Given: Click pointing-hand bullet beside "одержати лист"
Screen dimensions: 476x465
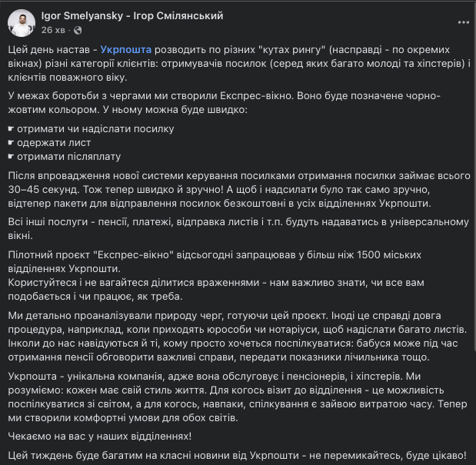Looking at the screenshot, I should tap(11, 143).
